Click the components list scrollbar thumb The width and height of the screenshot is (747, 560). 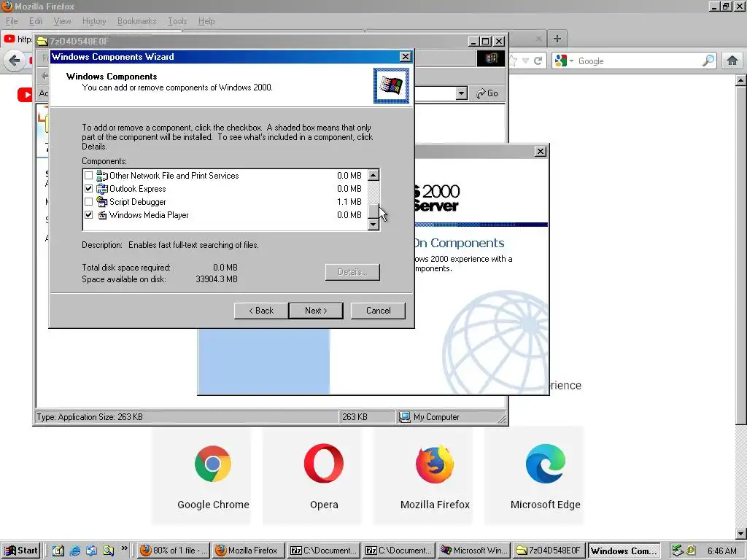[x=373, y=211]
